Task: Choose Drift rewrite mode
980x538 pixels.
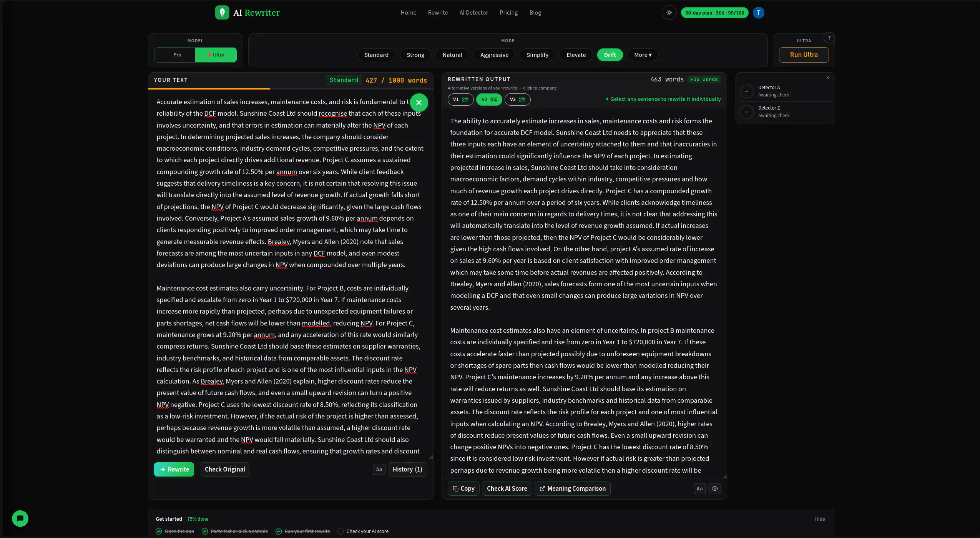Action: coord(610,55)
